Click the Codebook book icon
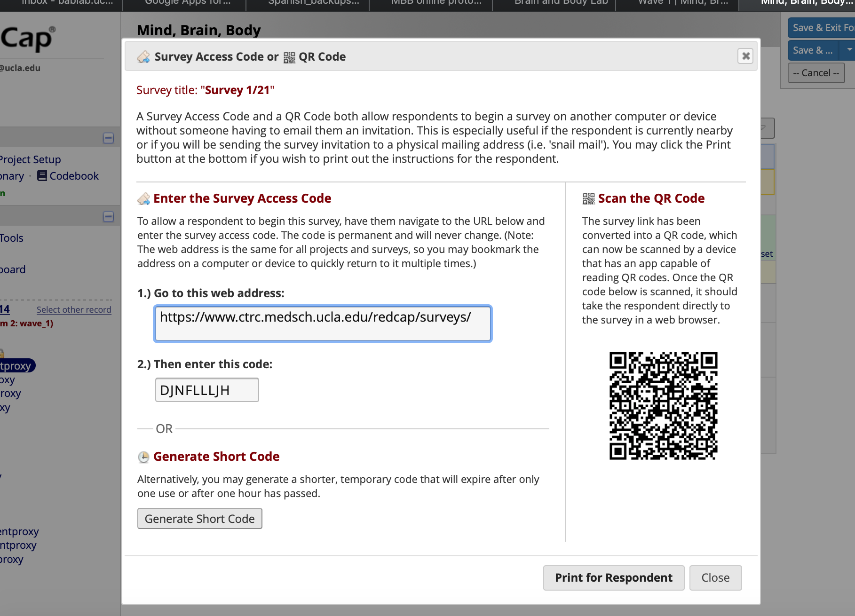Viewport: 855px width, 616px height. [42, 176]
